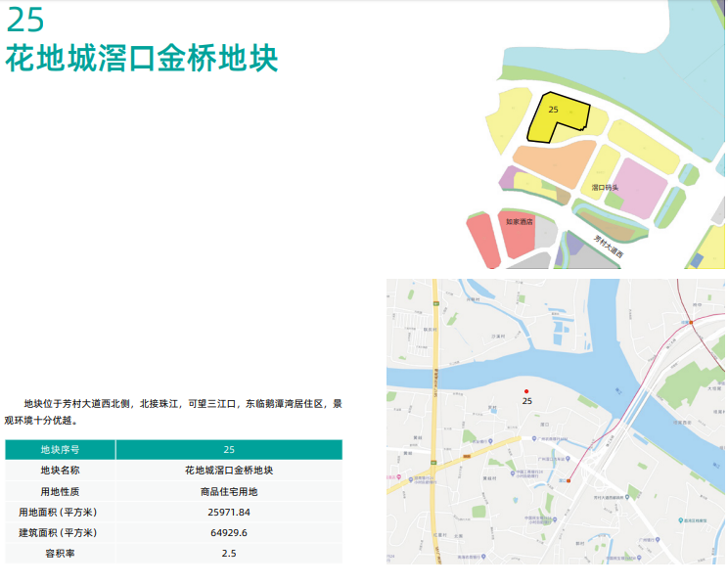Click the plot ratio value 2.5

pyautogui.click(x=229, y=553)
